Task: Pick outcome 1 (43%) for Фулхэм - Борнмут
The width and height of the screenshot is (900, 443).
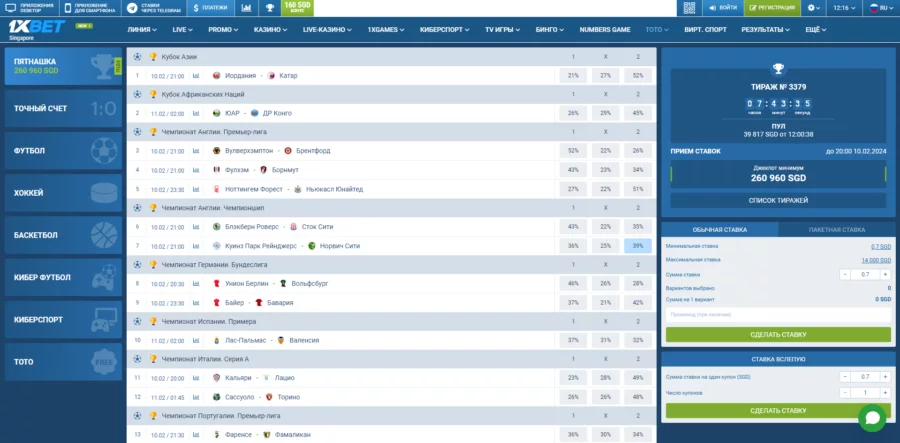Action: pyautogui.click(x=573, y=170)
